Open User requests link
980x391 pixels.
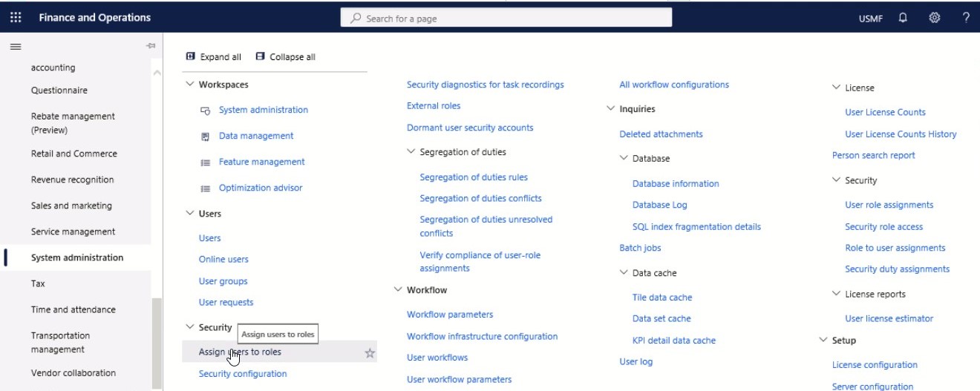(x=226, y=302)
